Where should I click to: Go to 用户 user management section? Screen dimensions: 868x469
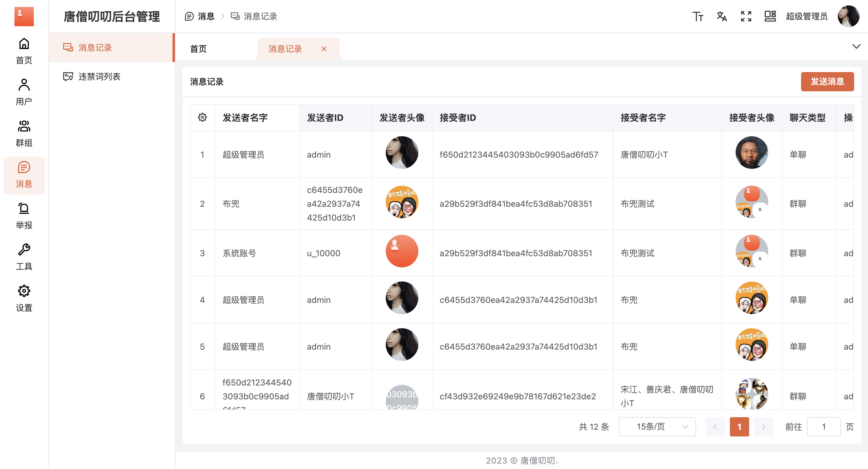(24, 92)
